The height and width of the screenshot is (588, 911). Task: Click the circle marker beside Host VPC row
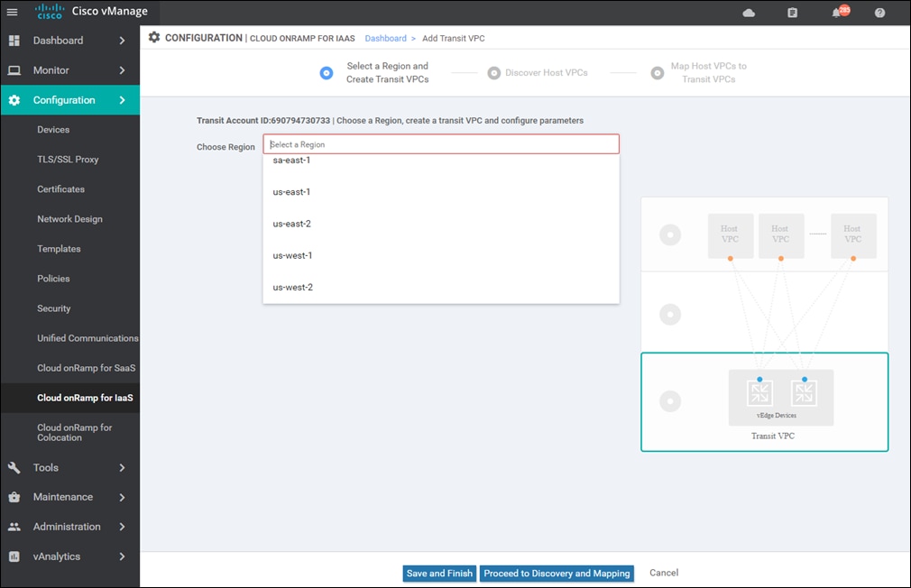pyautogui.click(x=670, y=234)
